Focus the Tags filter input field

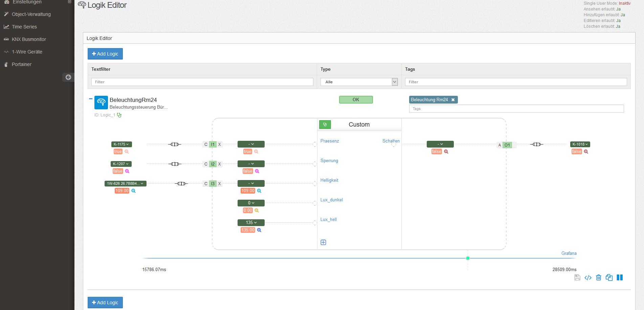point(516,82)
